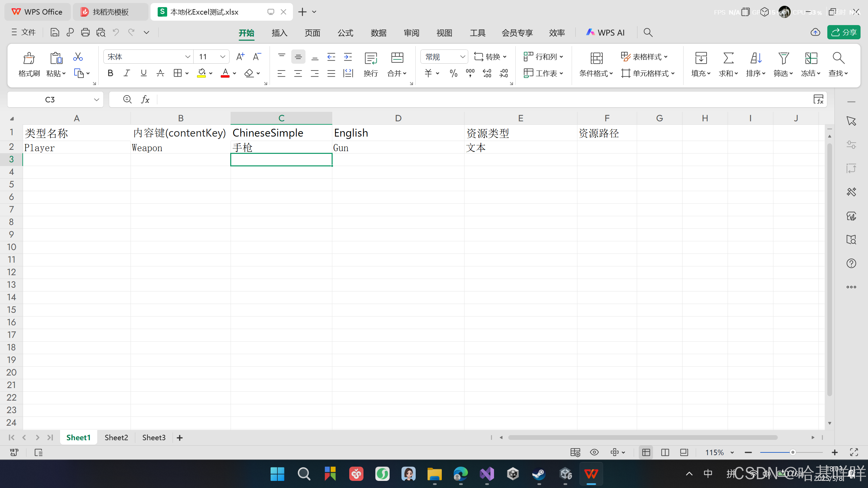The height and width of the screenshot is (488, 868).
Task: Click the WPS AI button
Action: [605, 33]
